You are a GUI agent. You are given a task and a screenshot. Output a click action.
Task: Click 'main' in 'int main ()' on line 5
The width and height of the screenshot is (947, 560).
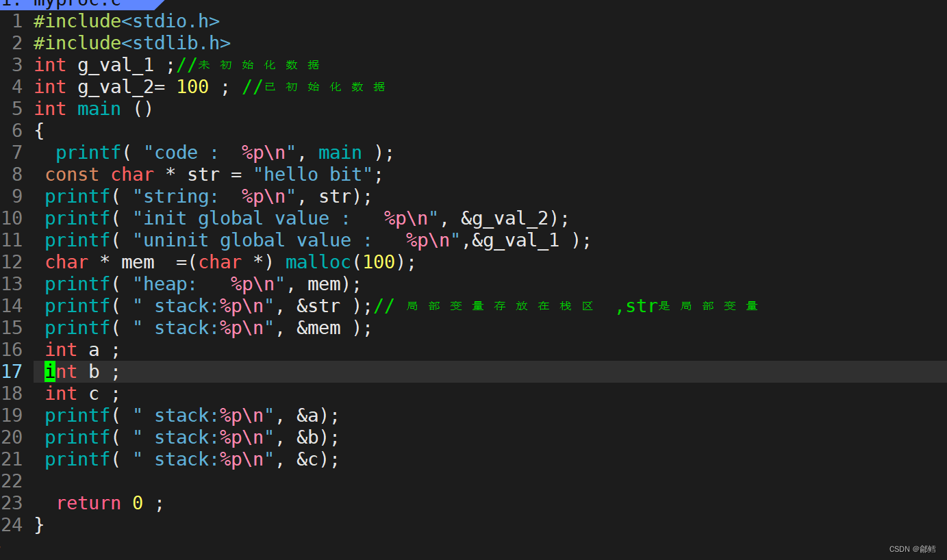[x=99, y=108]
